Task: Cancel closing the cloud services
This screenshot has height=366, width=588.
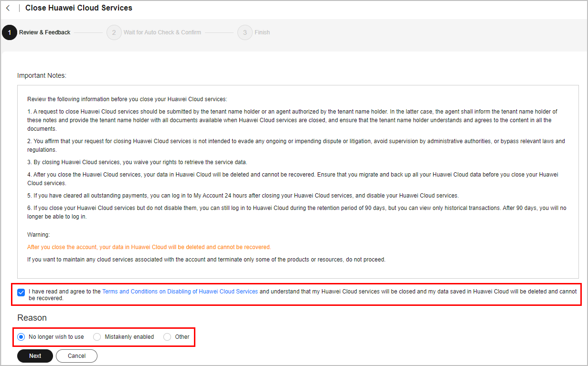Action: point(76,356)
